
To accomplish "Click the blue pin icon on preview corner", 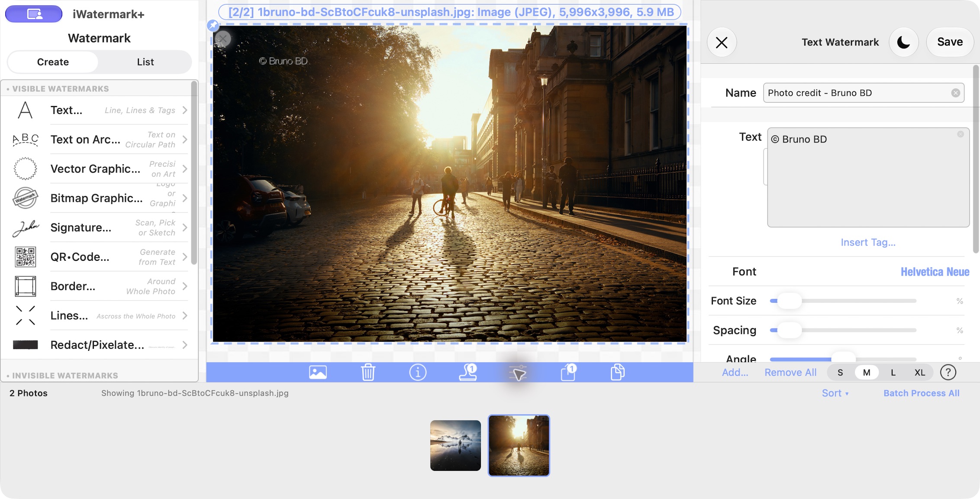I will (213, 26).
